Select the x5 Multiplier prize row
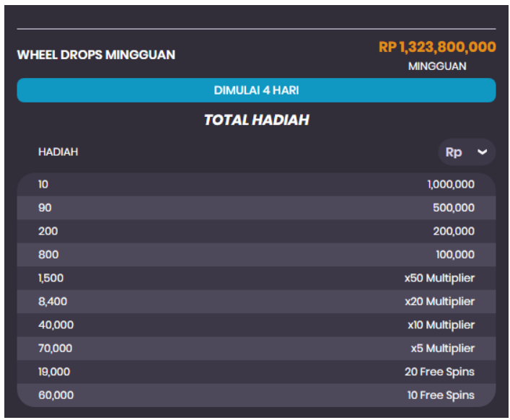 256,349
